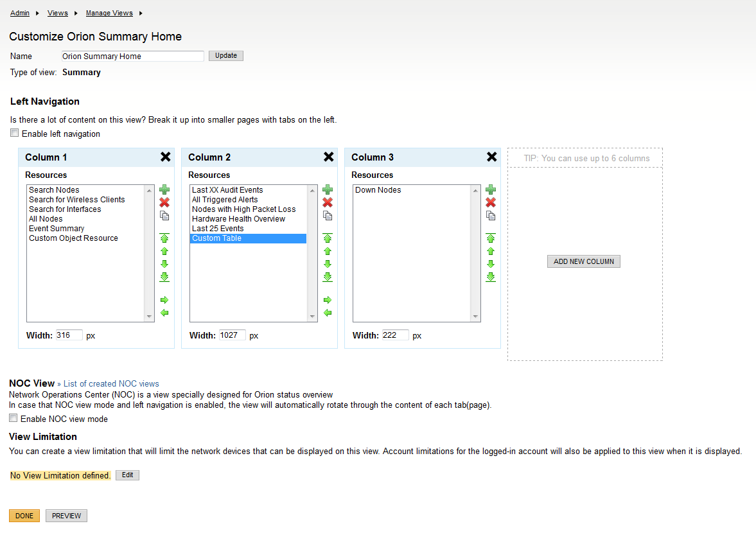Move Column 3 resource up one
Viewport: 756px width, 535px height.
pos(491,251)
